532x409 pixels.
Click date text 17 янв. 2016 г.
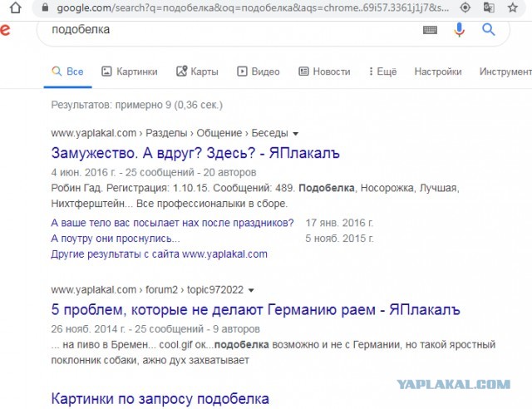[339, 223]
